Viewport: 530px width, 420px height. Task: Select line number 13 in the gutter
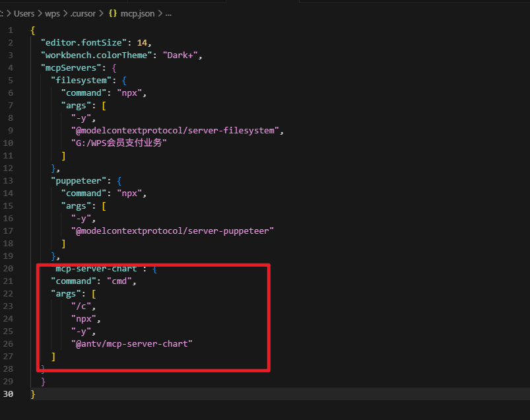point(8,181)
